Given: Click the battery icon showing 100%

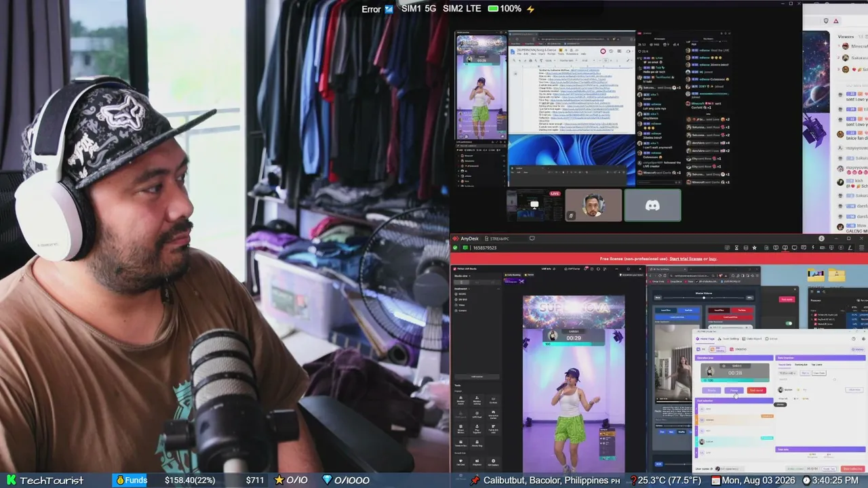Looking at the screenshot, I should 493,9.
